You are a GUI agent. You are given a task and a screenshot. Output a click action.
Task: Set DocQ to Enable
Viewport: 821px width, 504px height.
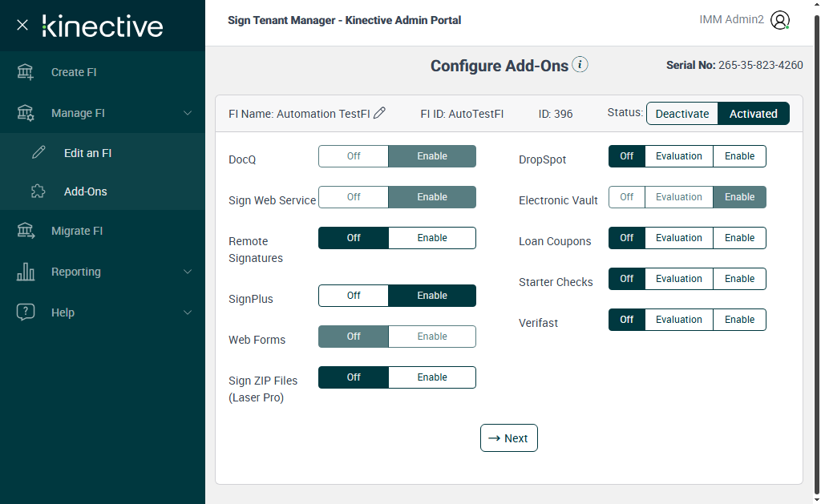point(432,156)
